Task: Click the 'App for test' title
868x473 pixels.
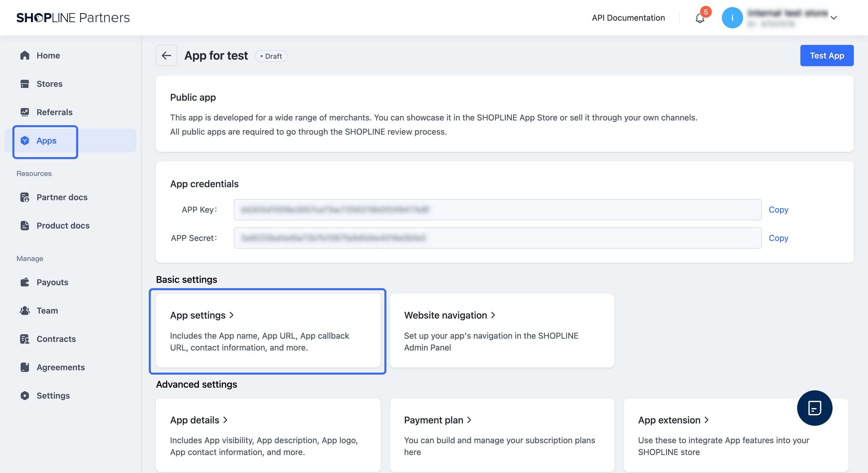Action: tap(216, 55)
